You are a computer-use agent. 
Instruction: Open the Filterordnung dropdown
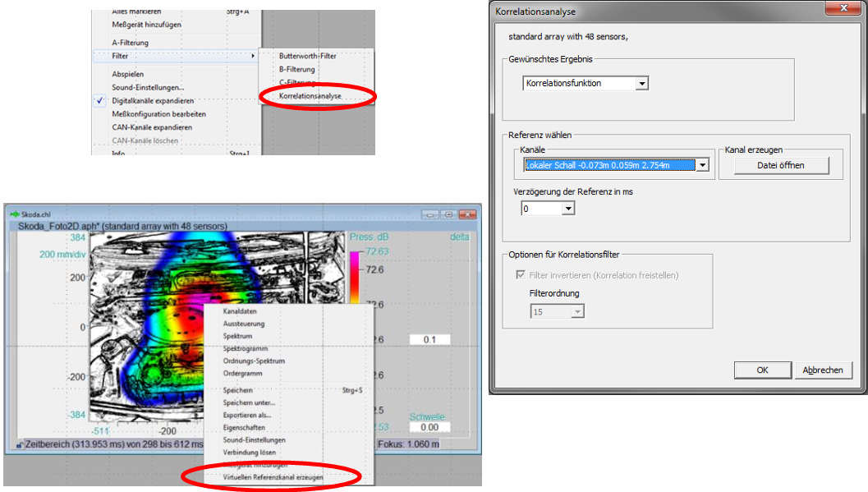[576, 311]
